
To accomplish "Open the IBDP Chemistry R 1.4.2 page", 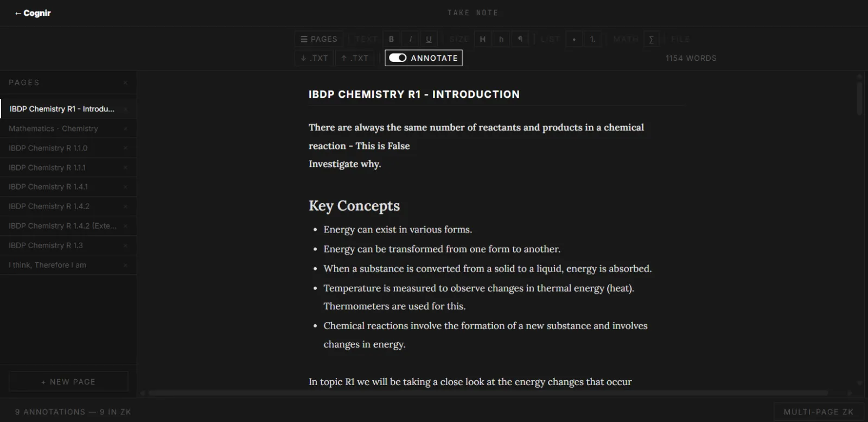I will pos(68,206).
